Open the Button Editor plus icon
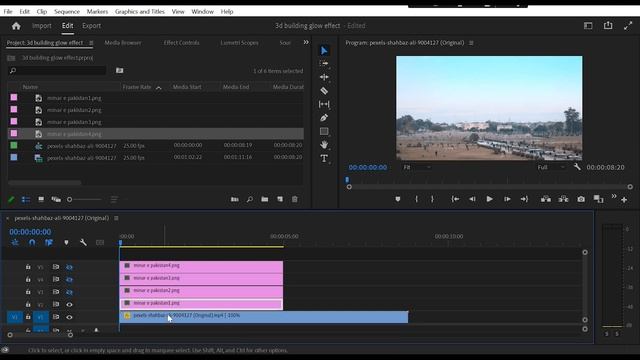 coord(624,200)
